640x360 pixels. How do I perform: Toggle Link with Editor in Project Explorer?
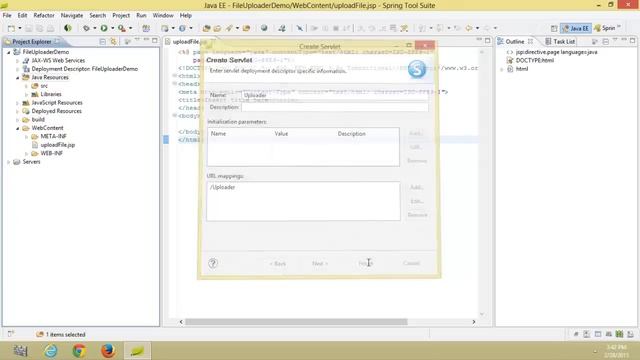click(113, 41)
